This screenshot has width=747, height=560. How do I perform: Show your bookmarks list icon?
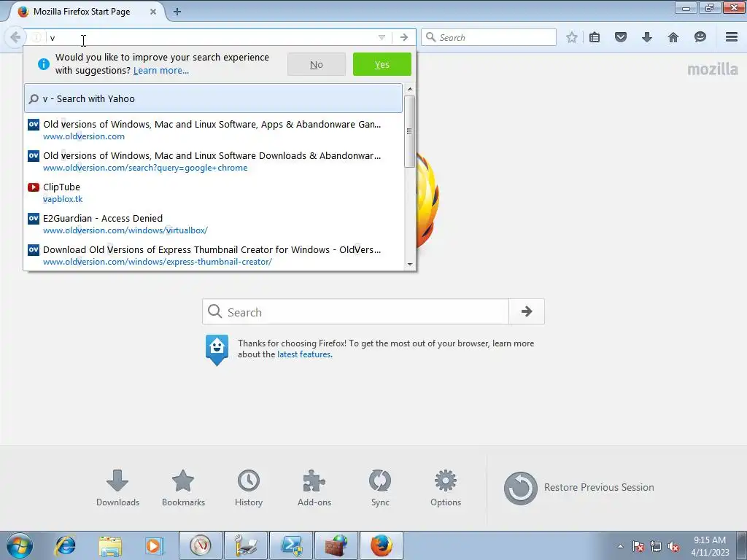(x=595, y=37)
